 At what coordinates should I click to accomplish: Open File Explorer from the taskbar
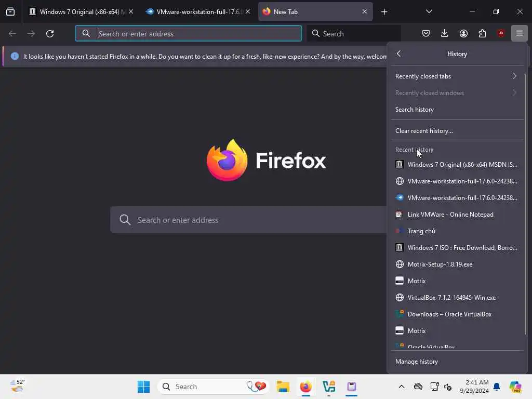(283, 387)
